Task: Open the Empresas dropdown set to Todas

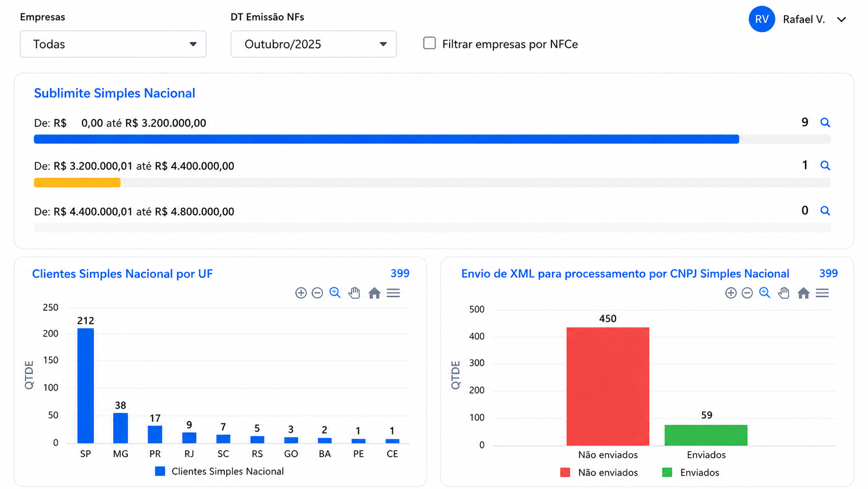Action: (x=113, y=44)
